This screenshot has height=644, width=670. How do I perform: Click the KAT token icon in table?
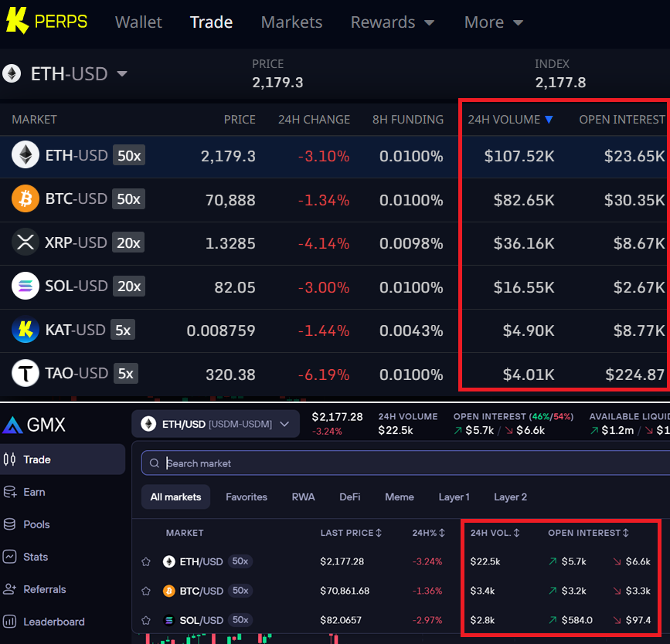[x=26, y=330]
